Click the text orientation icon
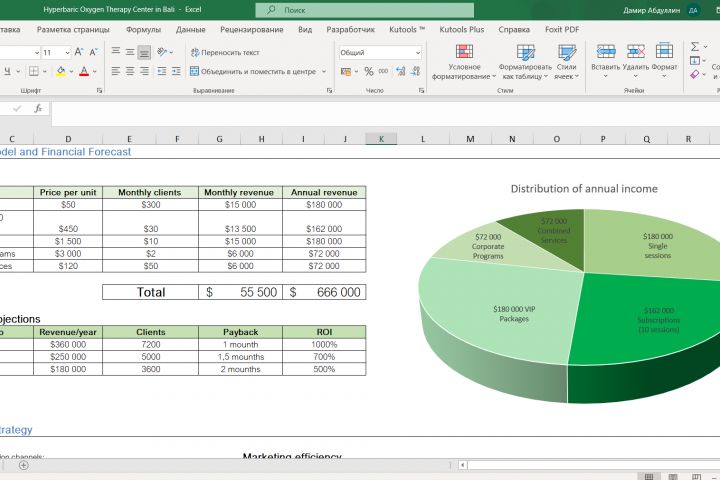720x480 pixels. tap(162, 52)
